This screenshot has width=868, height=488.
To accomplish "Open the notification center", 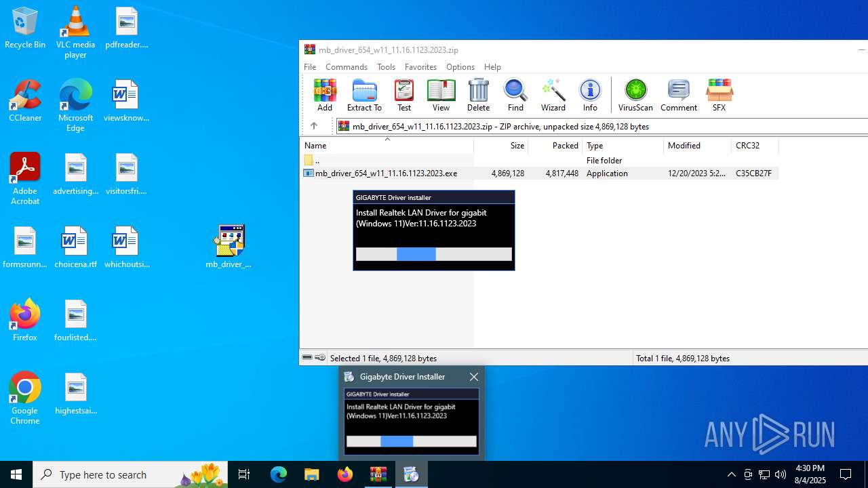I will 846,474.
